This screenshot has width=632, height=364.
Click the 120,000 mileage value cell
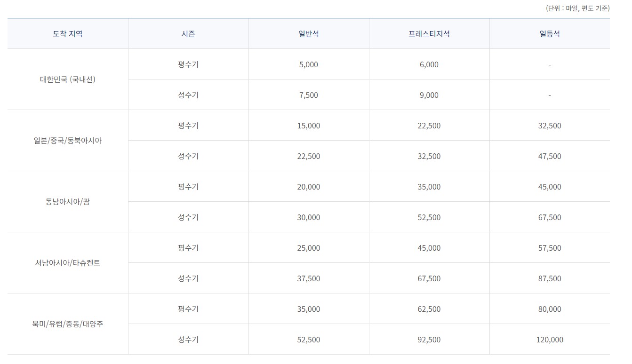[550, 339]
